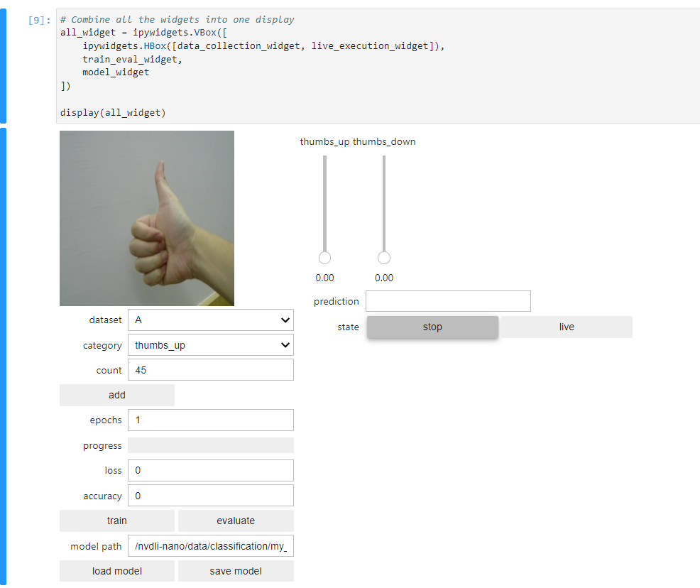Click the save model button
The image size is (700, 588).
[x=236, y=570]
